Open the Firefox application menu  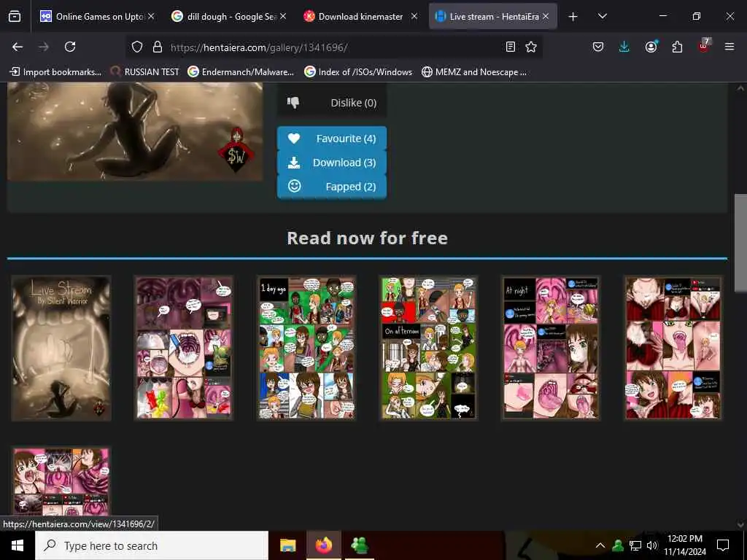[x=729, y=47]
